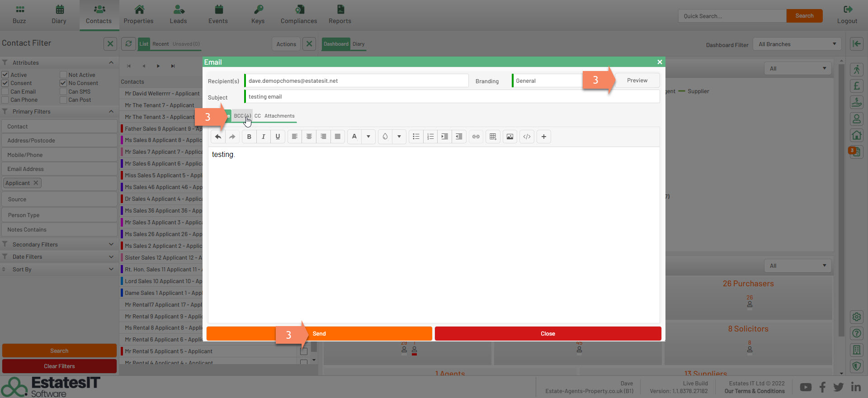Click the Preview button
The image size is (868, 398).
[x=637, y=81]
